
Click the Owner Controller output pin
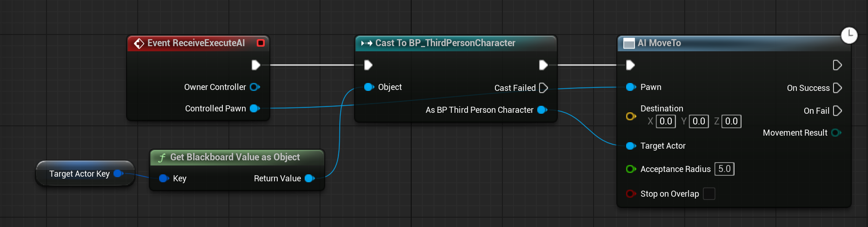(x=254, y=87)
